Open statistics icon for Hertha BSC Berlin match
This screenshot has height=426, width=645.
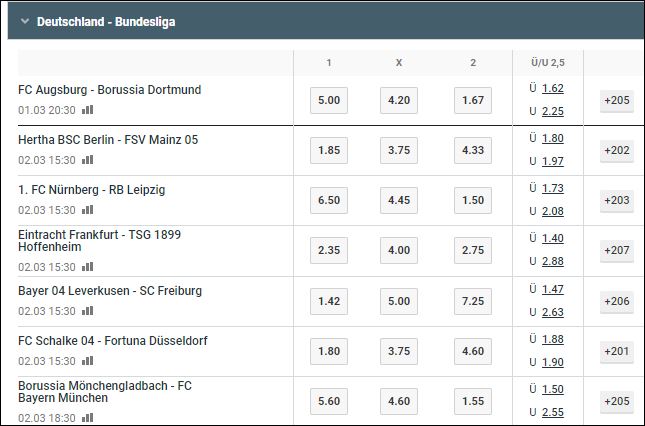tap(87, 160)
